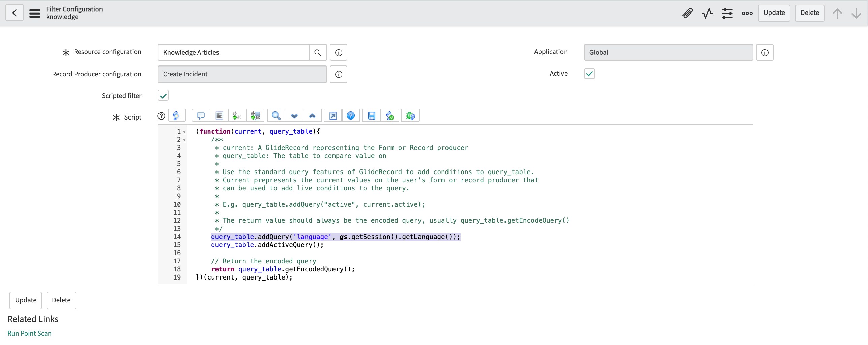Click the Replace tool icon
Image resolution: width=868 pixels, height=345 pixels.
click(x=237, y=115)
